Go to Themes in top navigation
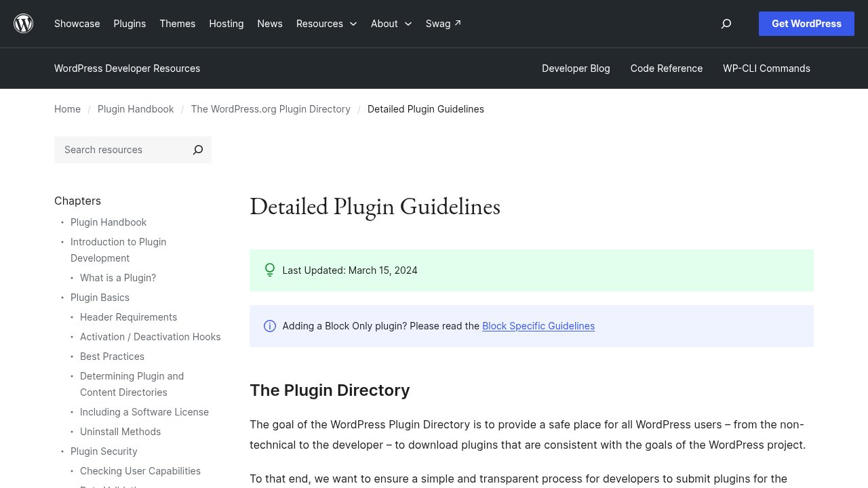 click(x=178, y=24)
